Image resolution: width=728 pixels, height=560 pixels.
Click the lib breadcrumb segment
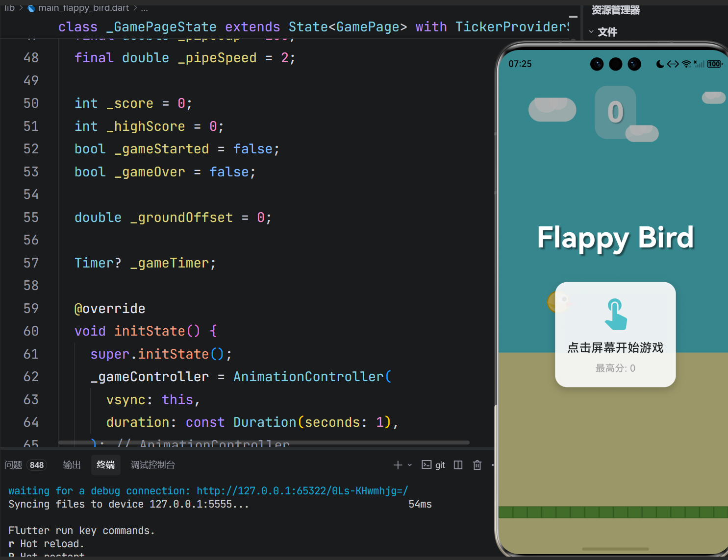pos(9,8)
